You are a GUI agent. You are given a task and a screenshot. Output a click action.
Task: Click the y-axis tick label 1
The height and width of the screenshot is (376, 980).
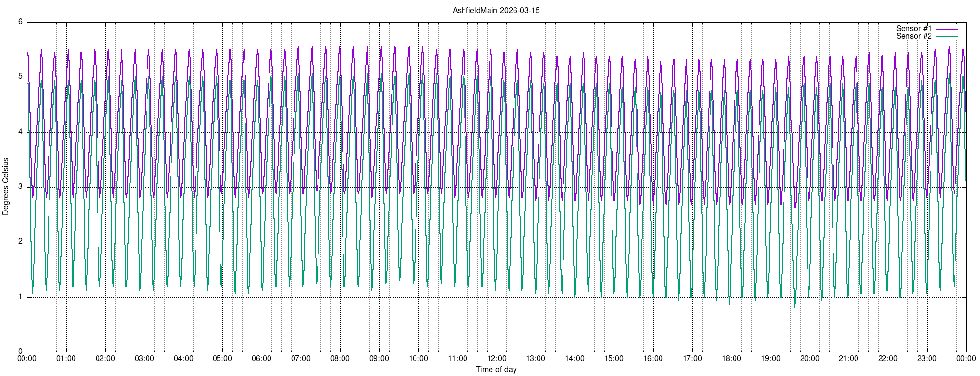[x=20, y=297]
